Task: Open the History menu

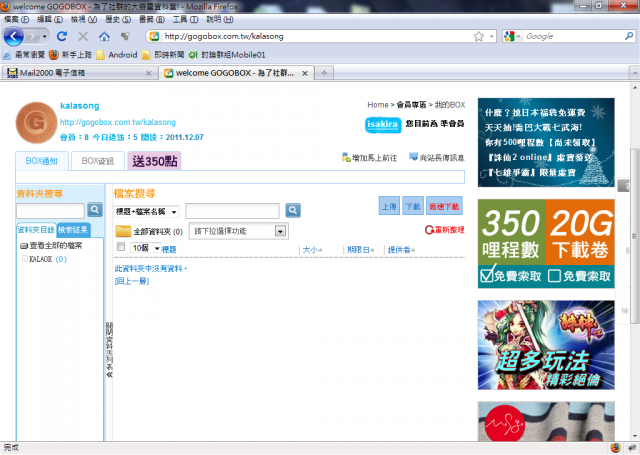Action: 118,19
